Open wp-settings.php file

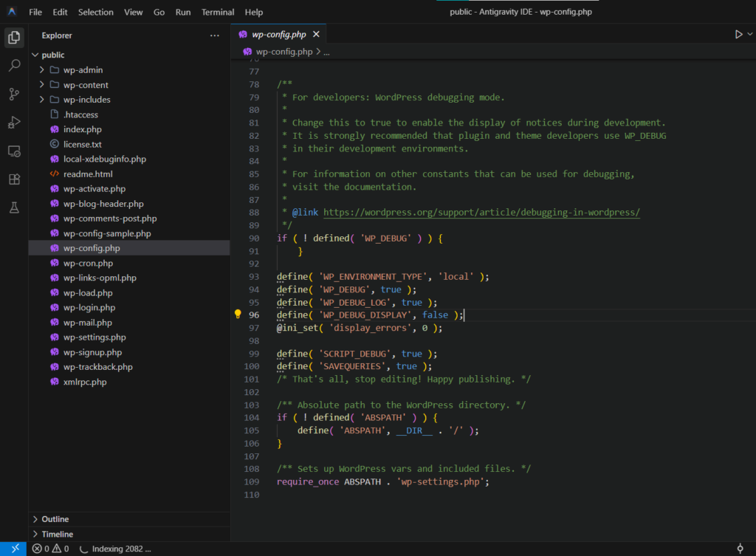(x=129, y=337)
